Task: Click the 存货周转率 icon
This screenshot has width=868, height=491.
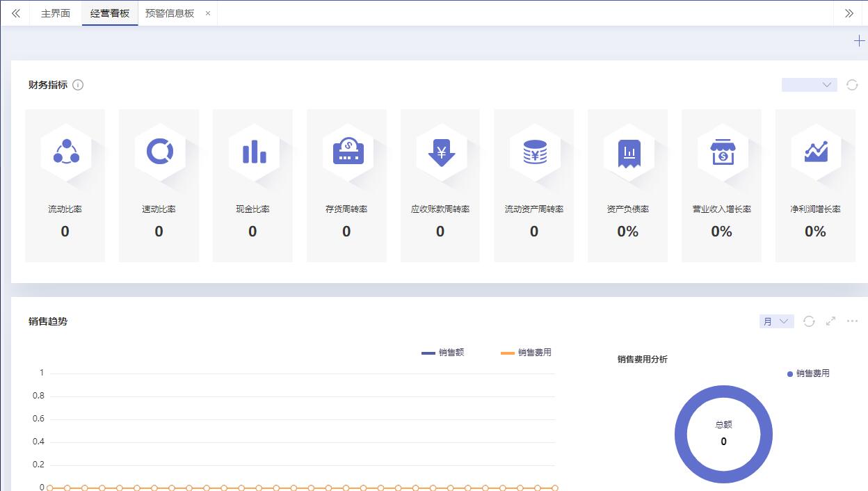Action: click(348, 153)
